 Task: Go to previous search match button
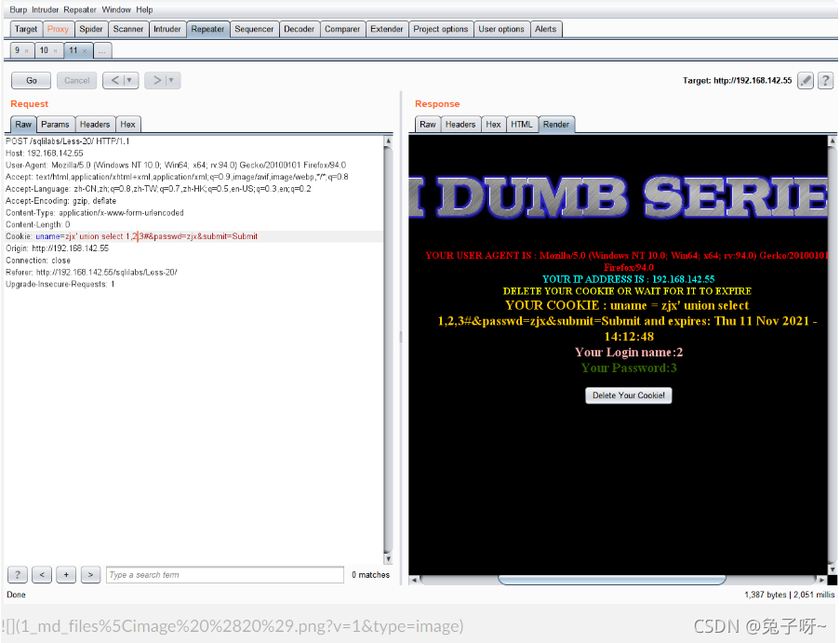(42, 574)
